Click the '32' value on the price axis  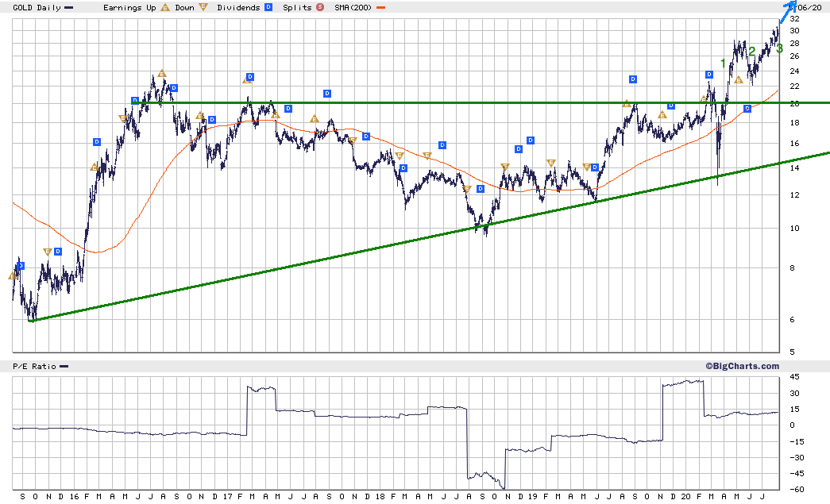click(x=794, y=18)
